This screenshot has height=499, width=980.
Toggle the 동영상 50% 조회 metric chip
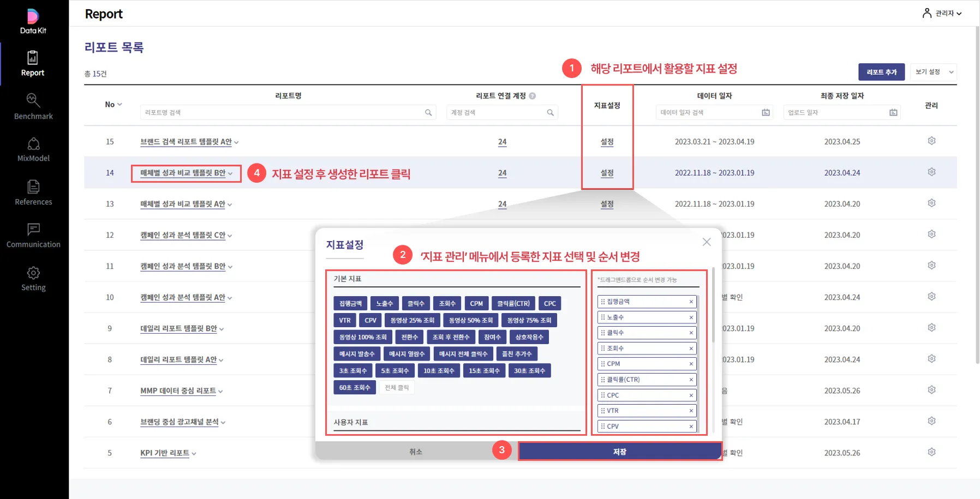pyautogui.click(x=470, y=321)
